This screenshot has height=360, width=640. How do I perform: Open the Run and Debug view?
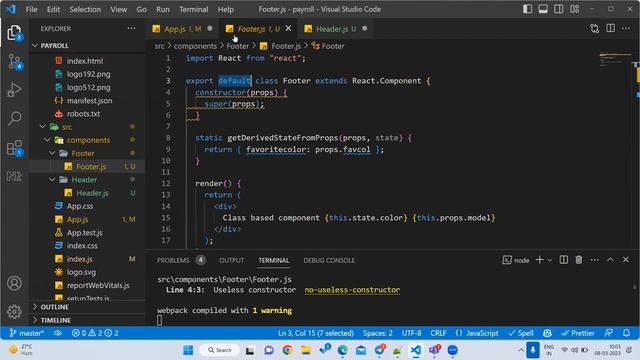(x=14, y=90)
